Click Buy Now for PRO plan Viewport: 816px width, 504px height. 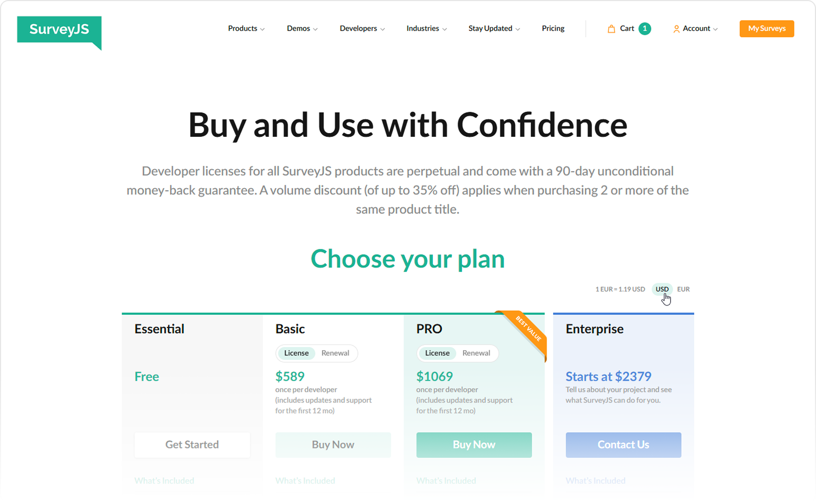[x=474, y=445]
